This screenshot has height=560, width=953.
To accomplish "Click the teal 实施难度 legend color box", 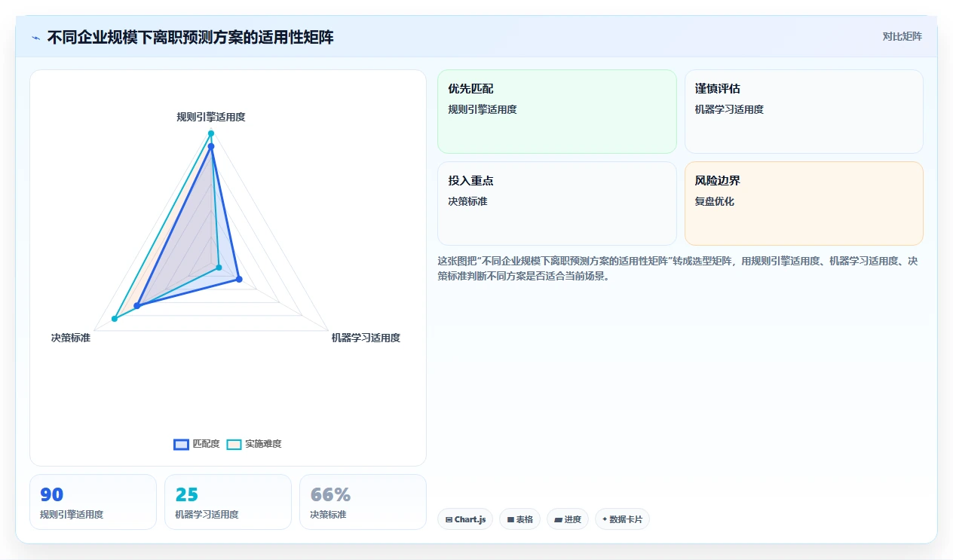I will click(x=234, y=445).
